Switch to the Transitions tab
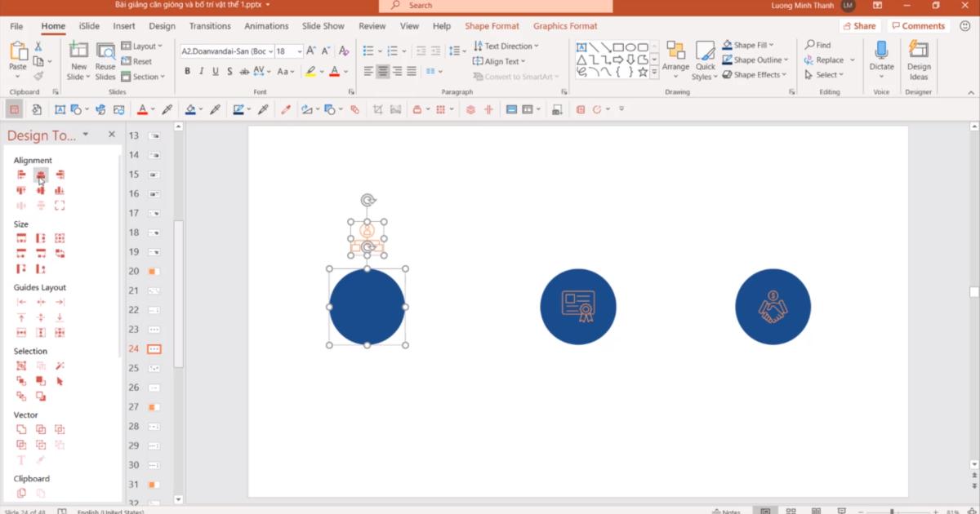Screen dimensions: 980x514 (210, 26)
